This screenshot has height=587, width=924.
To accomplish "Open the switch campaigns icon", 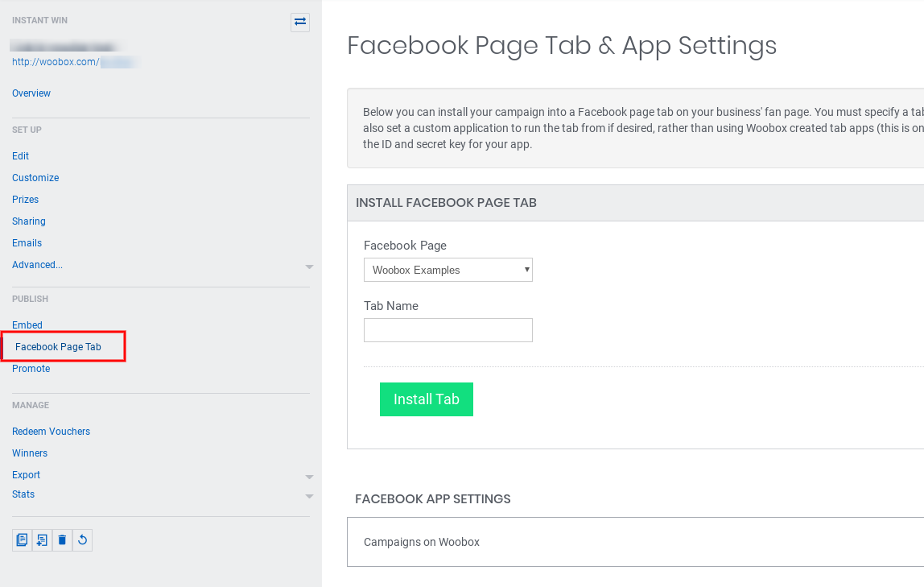I will click(300, 23).
